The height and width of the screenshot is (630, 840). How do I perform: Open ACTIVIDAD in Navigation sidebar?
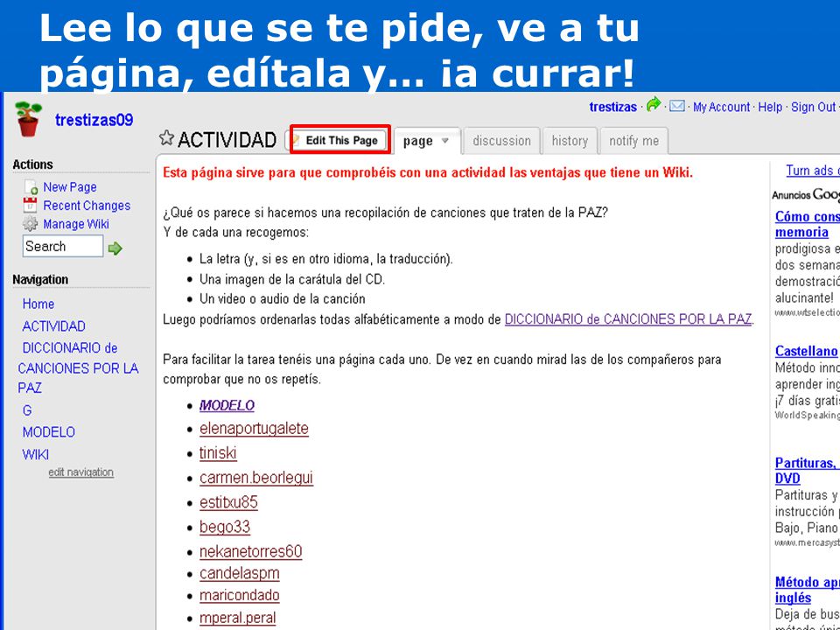(53, 326)
